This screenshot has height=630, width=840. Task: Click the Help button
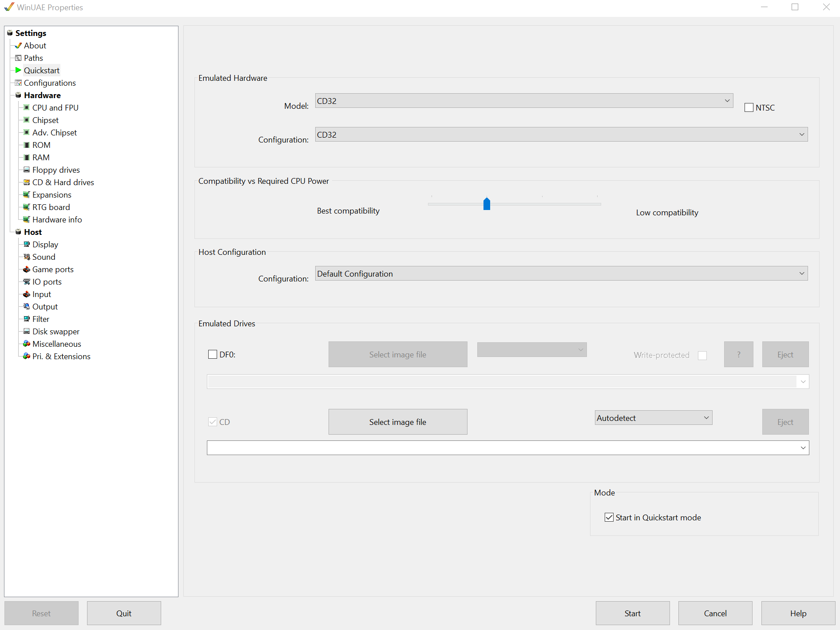pyautogui.click(x=798, y=613)
